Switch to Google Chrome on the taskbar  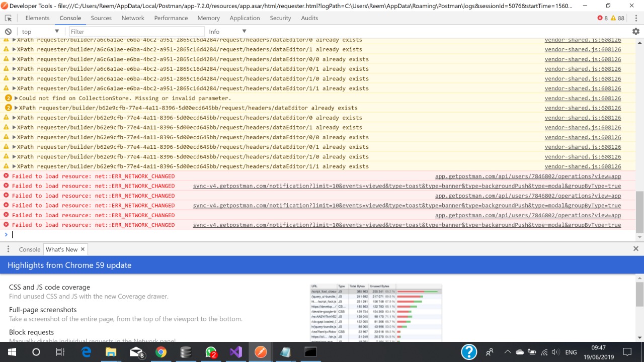click(x=161, y=352)
